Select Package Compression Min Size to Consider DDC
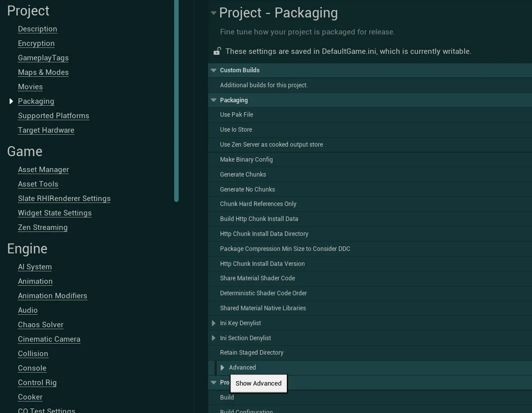532x413 pixels. (370, 249)
